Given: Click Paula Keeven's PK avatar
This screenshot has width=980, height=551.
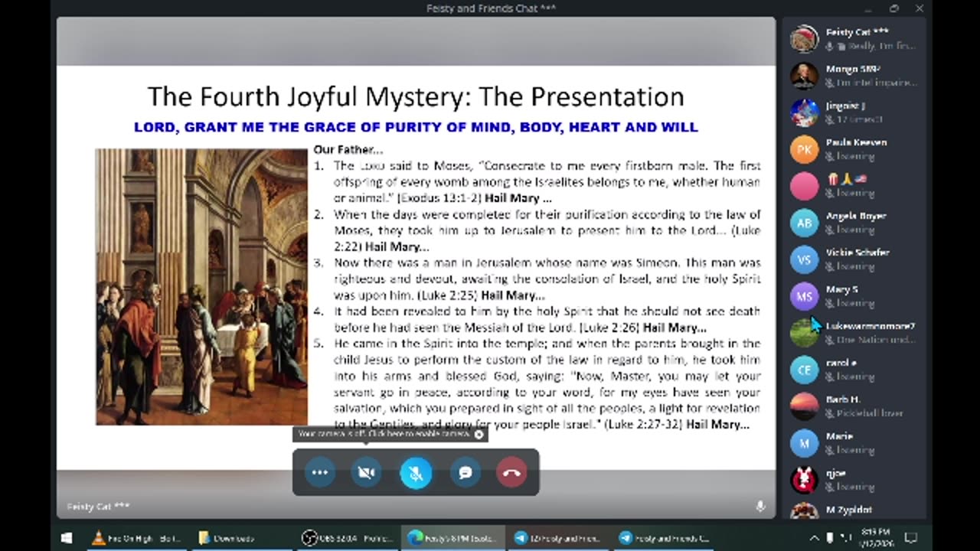Looking at the screenshot, I should (x=804, y=149).
